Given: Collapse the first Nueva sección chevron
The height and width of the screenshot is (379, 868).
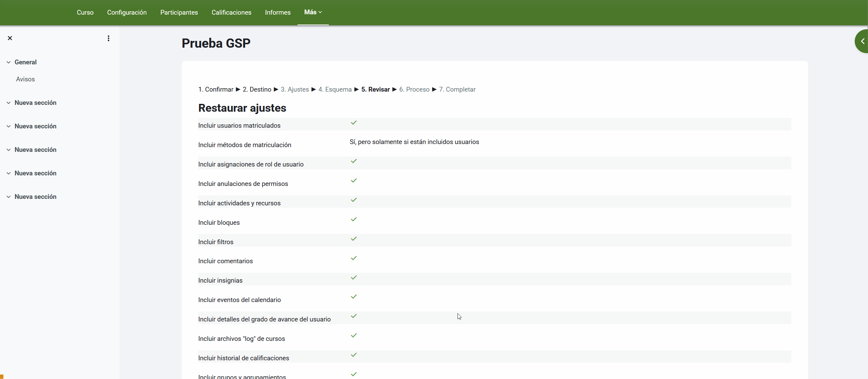Looking at the screenshot, I should click(x=9, y=103).
